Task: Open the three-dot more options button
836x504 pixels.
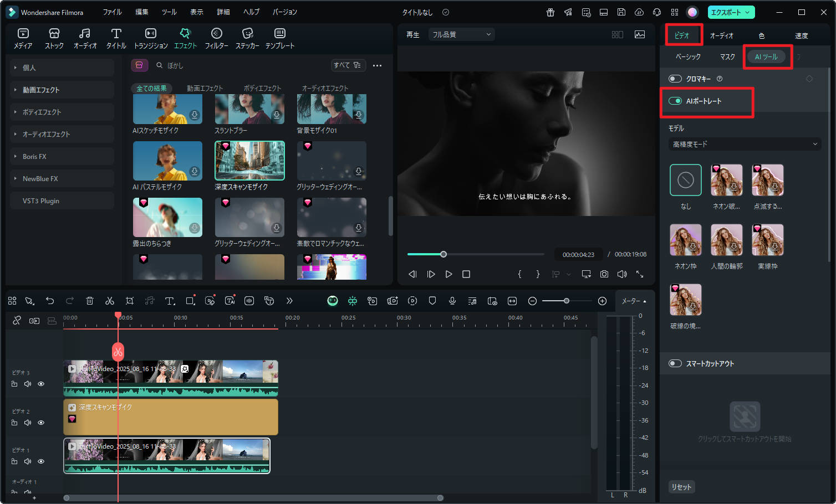Action: point(377,65)
